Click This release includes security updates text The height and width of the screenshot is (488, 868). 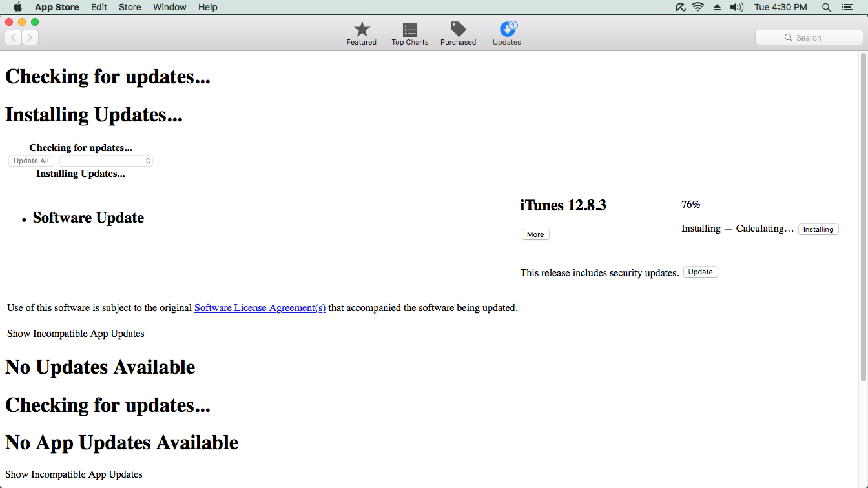599,273
